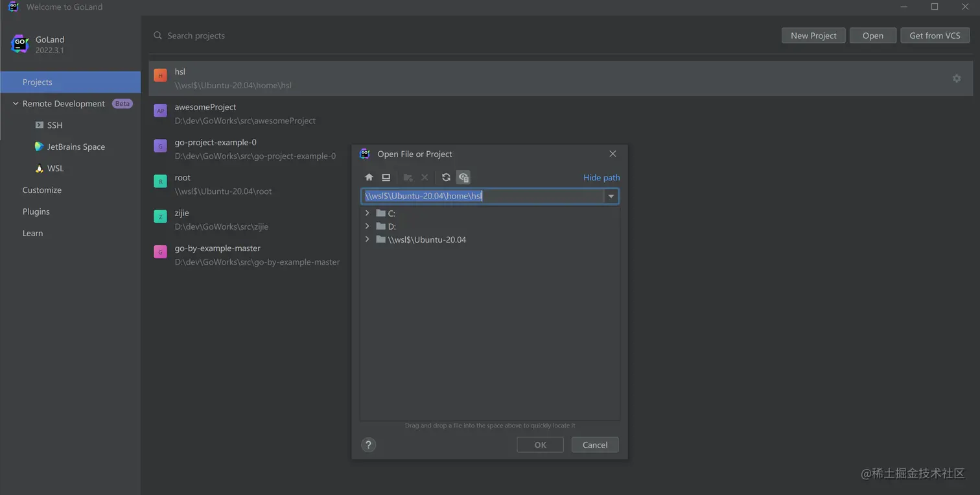980x495 pixels.
Task: Click the Get from VCS button
Action: (935, 36)
